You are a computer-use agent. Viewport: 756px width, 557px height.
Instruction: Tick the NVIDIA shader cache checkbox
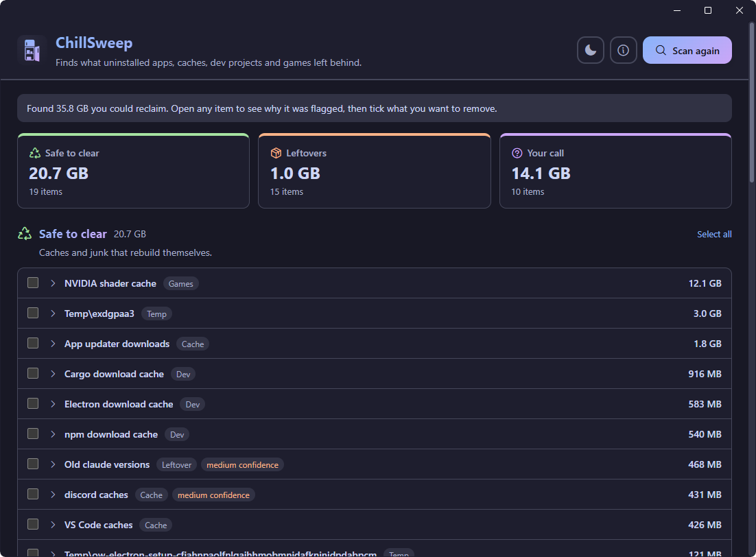click(33, 283)
